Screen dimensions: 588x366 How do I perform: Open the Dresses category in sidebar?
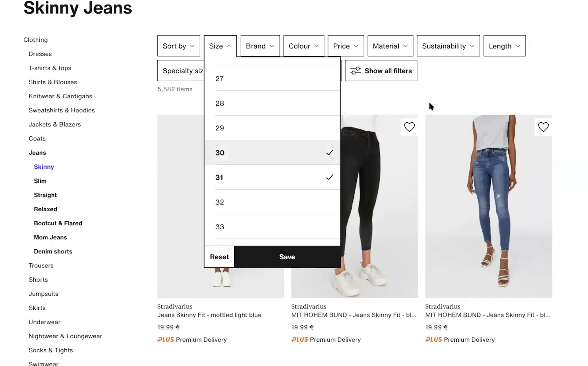pos(40,54)
